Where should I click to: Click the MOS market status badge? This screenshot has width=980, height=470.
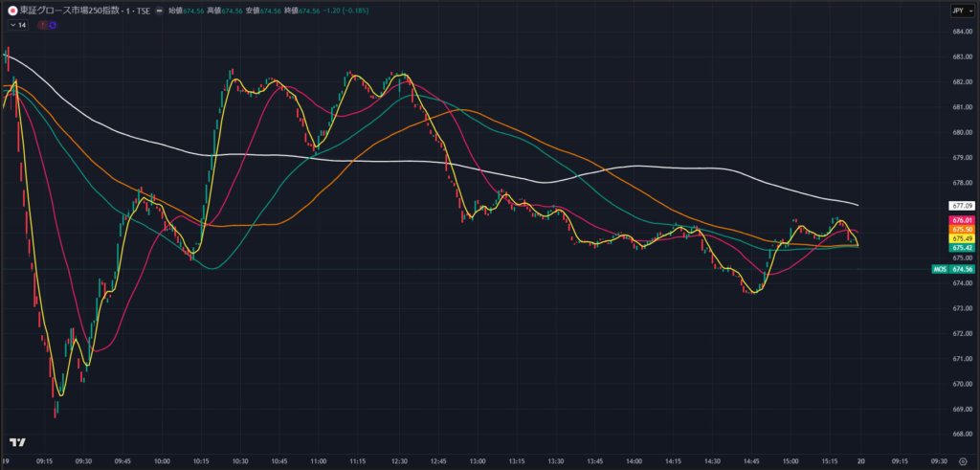939,270
